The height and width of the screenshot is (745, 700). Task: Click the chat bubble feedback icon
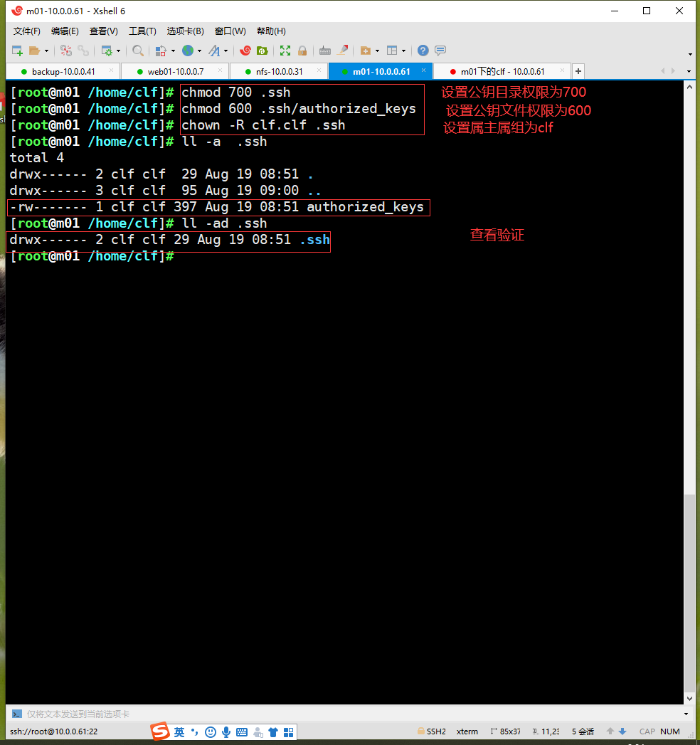tap(440, 51)
